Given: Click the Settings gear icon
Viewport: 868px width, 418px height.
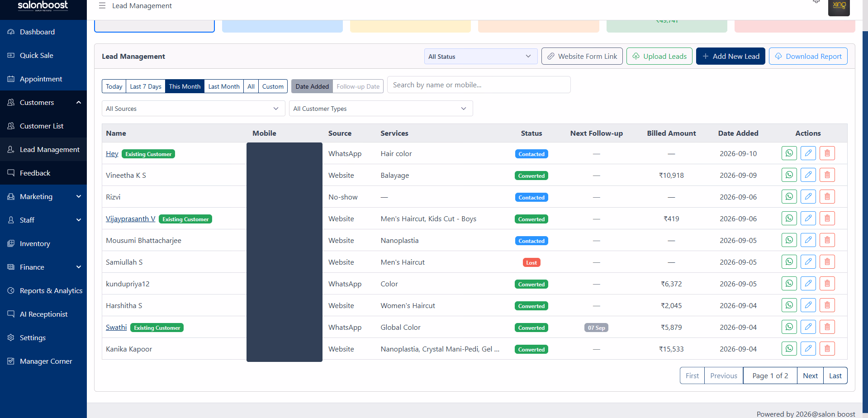Looking at the screenshot, I should coord(11,337).
